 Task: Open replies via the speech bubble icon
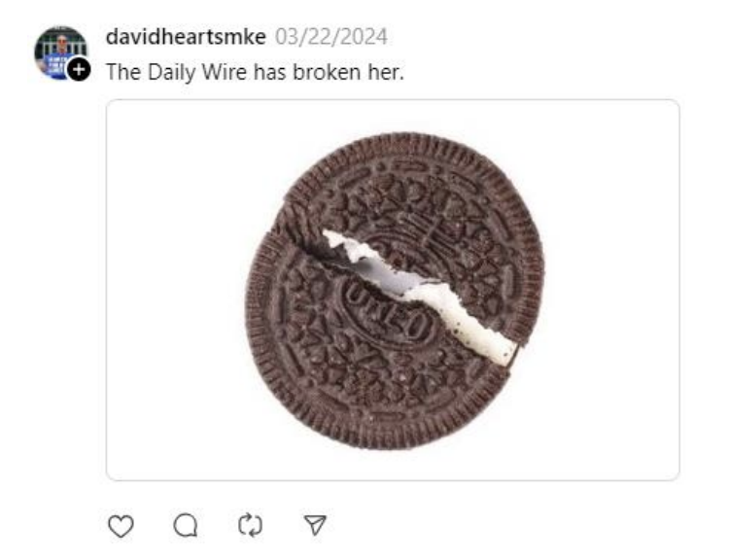click(x=186, y=526)
